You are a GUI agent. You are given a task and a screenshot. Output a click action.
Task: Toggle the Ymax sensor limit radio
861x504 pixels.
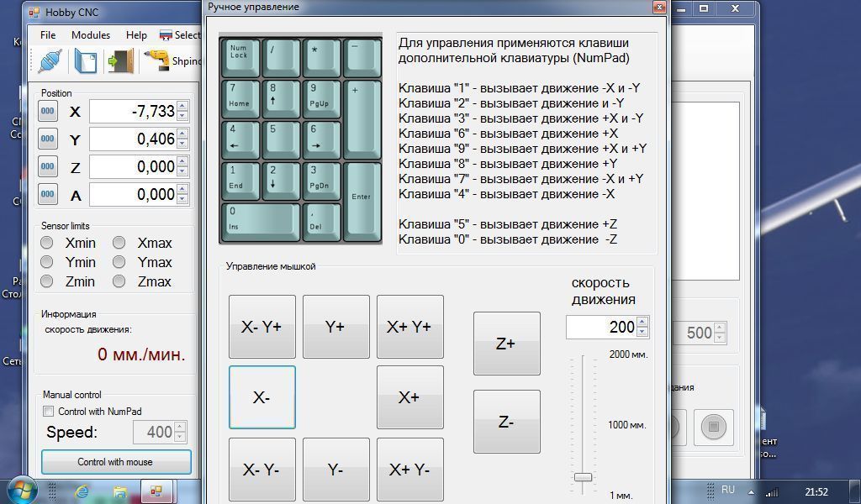tap(119, 262)
